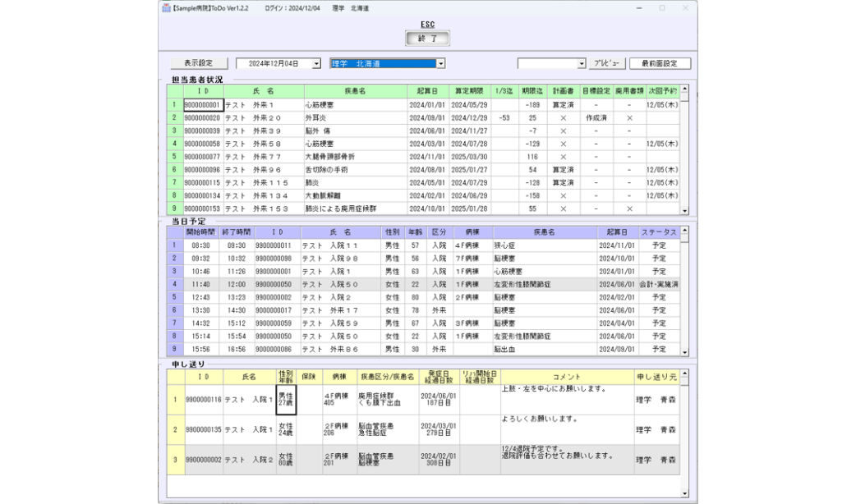
Task: Click the 担当患者状況 vertical scrollbar
Action: coord(685,156)
